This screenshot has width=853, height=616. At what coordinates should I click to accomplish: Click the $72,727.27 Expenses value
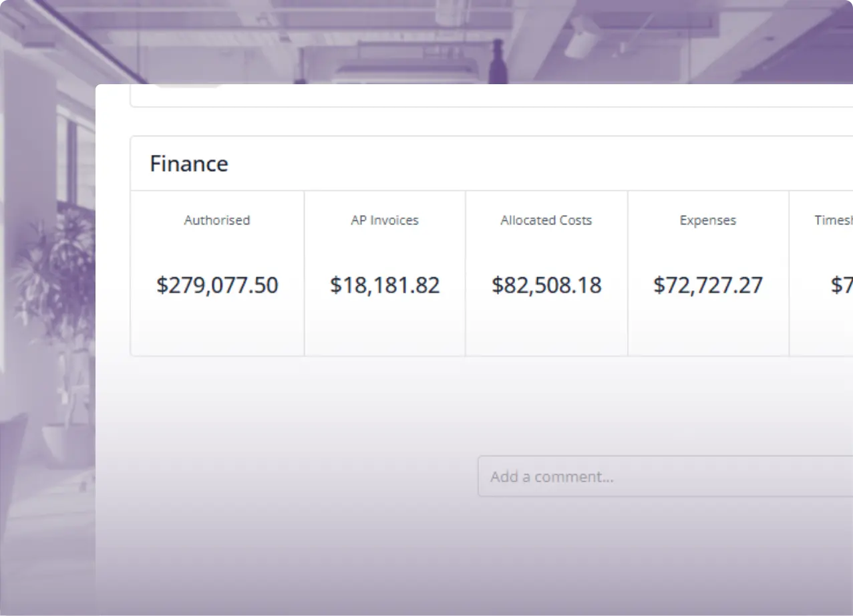point(707,285)
